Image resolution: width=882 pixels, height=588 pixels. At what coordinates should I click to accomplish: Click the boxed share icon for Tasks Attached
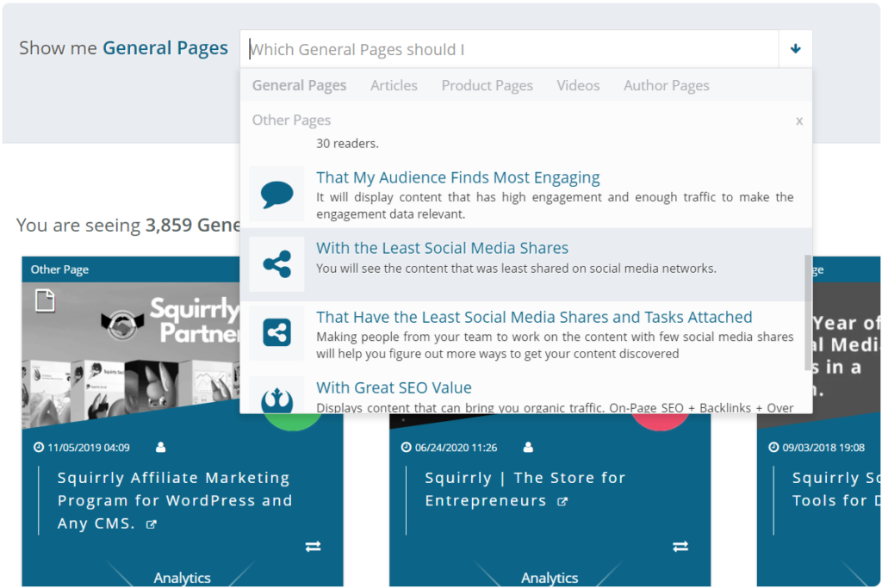click(276, 332)
